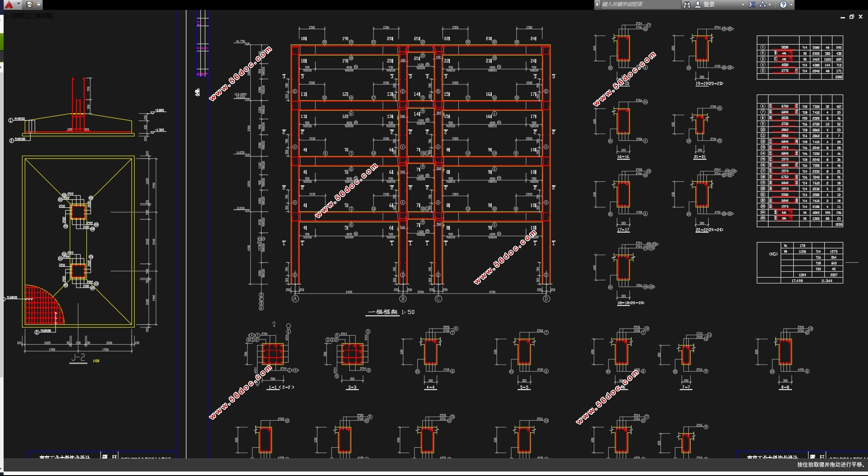
Task: Click the 登录 sign-in button
Action: click(705, 4)
